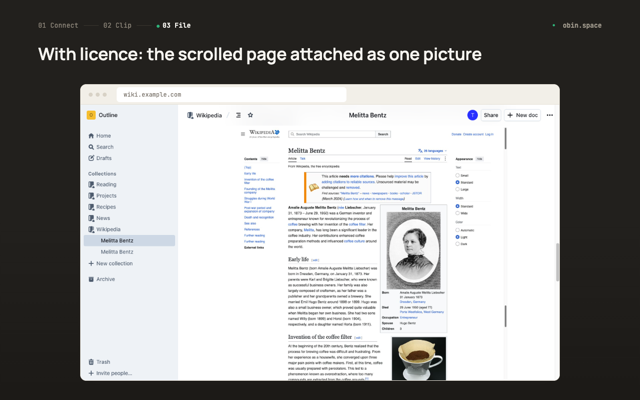Click the embedded page vertical scrollbar
This screenshot has width=640, height=400.
pos(505,253)
